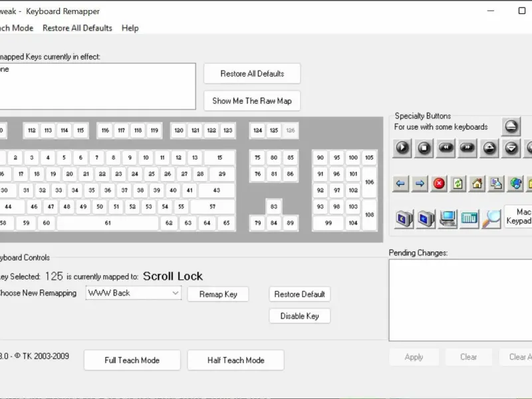
Task: Select the Volume Down specialty button
Action: pyautogui.click(x=511, y=148)
